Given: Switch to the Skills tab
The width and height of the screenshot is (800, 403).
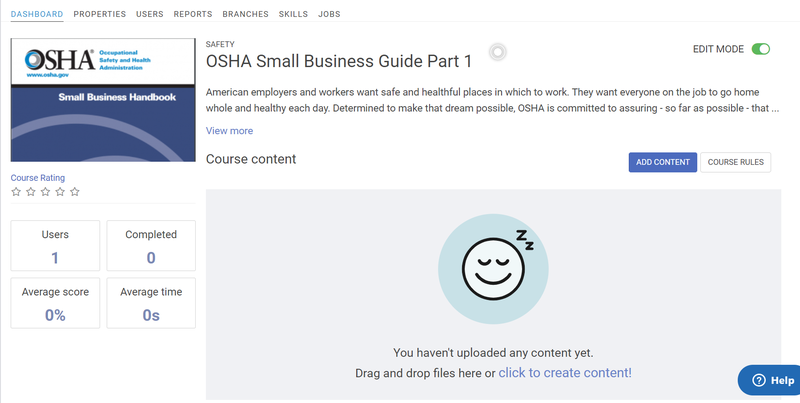Looking at the screenshot, I should point(293,14).
